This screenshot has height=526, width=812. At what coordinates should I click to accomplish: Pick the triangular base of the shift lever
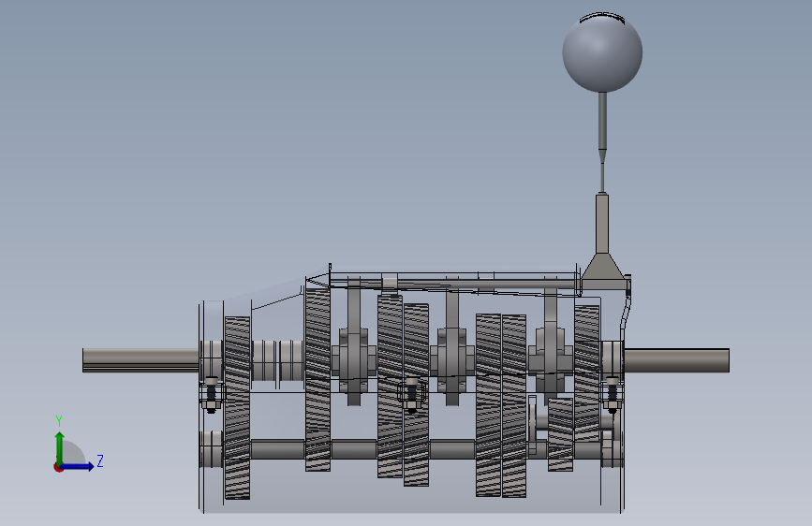(602, 267)
